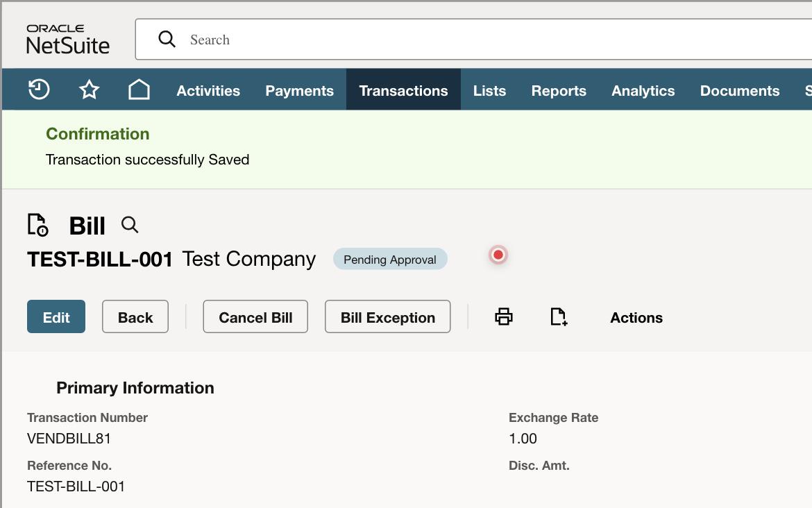Click the bill search magnifier next to Bill
This screenshot has width=812, height=508.
click(130, 225)
